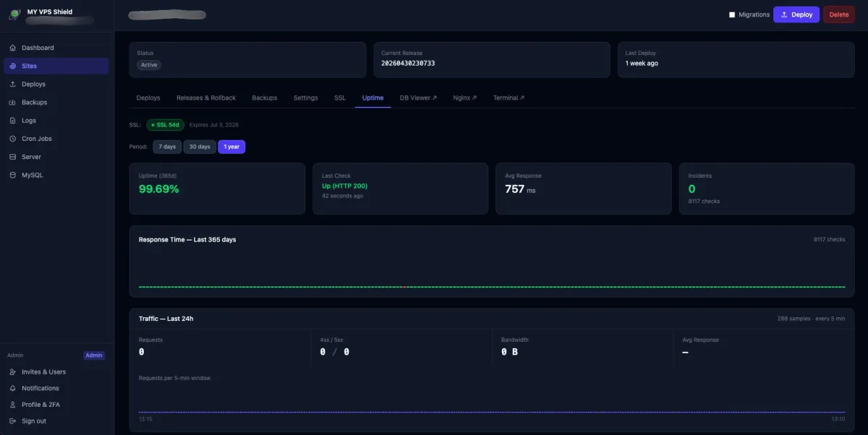Switch to the Settings tab

coord(305,98)
